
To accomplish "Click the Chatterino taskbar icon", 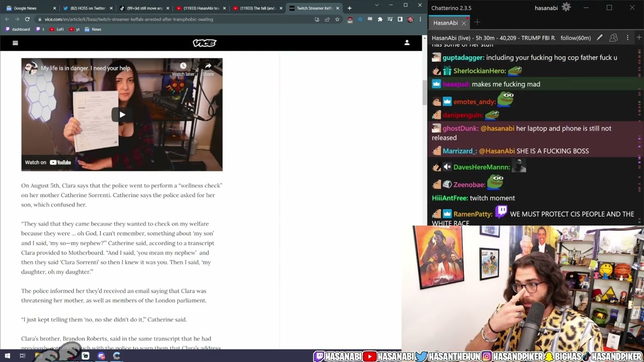I will [117, 356].
